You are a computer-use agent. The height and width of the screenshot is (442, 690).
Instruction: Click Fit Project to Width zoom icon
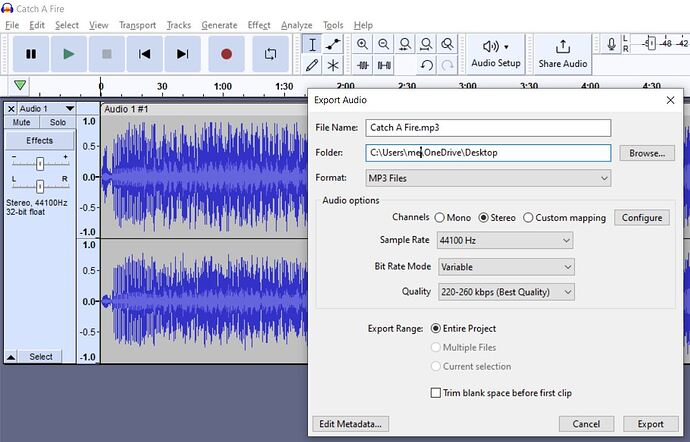pos(426,44)
